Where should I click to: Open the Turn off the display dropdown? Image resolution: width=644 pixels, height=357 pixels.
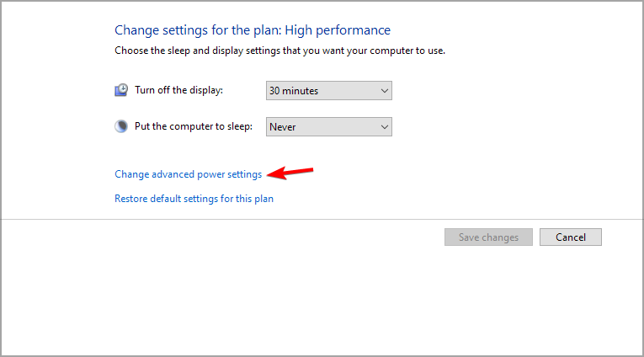[x=328, y=90]
